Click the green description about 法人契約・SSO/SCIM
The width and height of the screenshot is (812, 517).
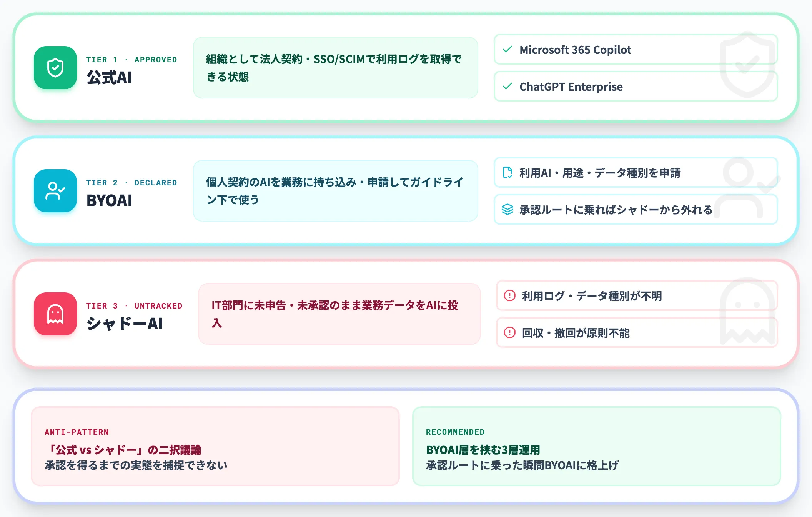[x=336, y=68]
